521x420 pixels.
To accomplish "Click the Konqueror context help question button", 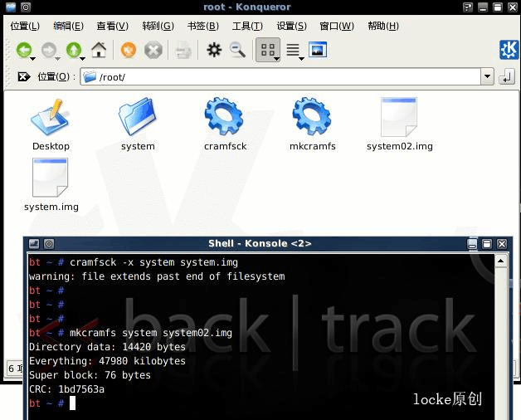I will (468, 7).
